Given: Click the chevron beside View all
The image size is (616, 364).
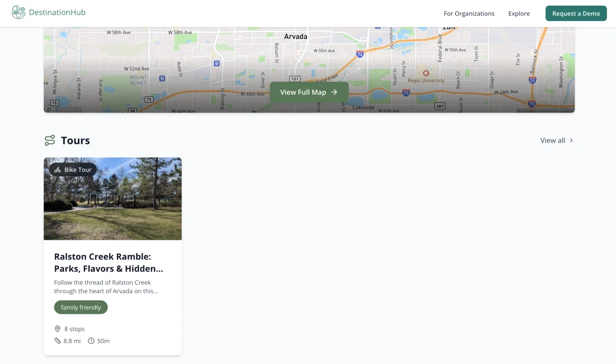Looking at the screenshot, I should [x=571, y=140].
